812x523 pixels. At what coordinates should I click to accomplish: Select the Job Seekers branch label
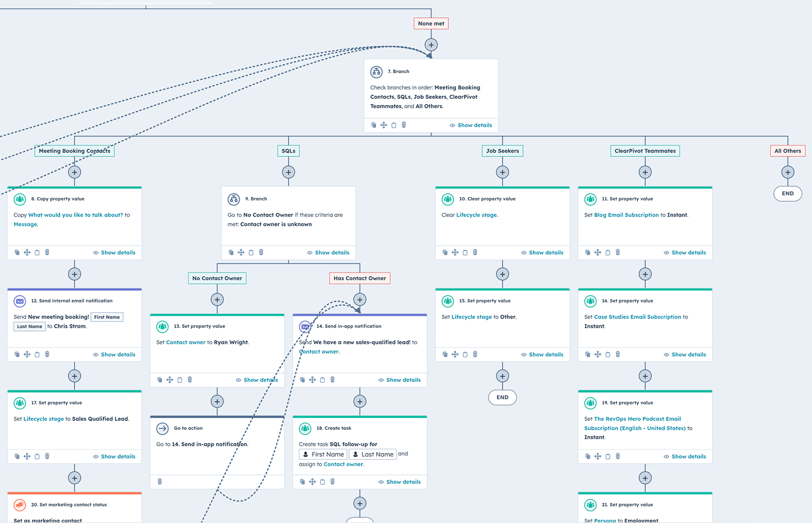(x=502, y=151)
